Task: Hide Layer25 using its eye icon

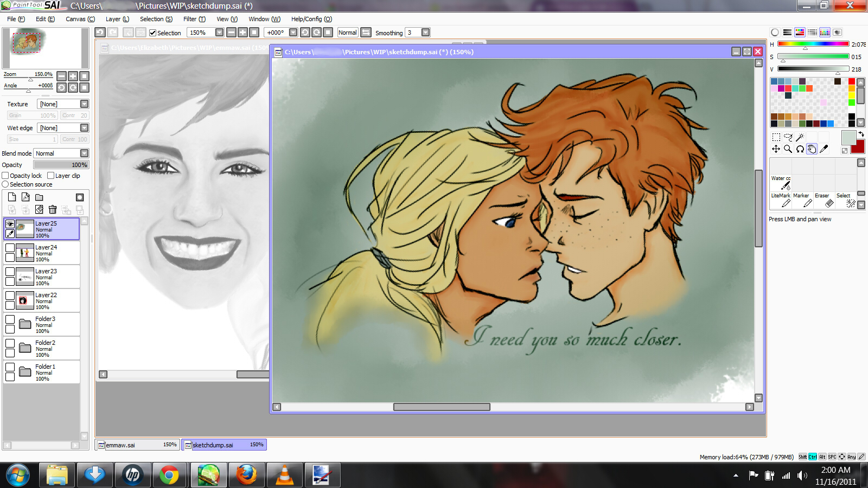Action: pos(10,223)
